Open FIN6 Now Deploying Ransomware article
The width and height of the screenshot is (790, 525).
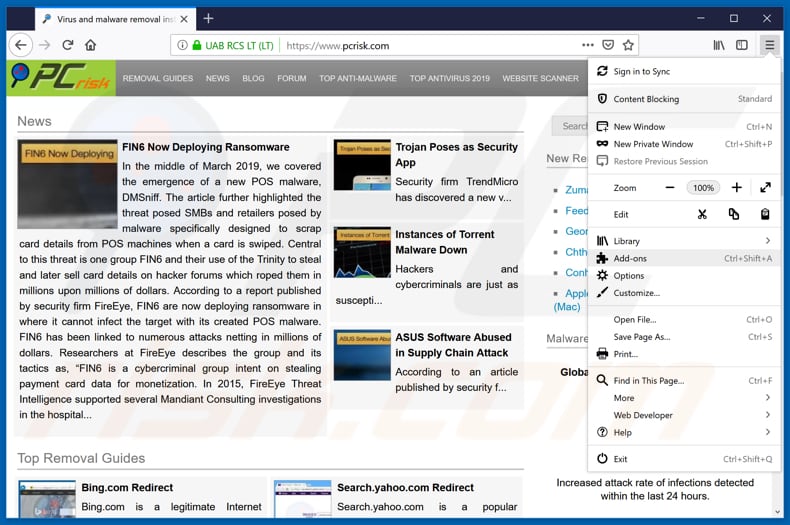tap(206, 147)
